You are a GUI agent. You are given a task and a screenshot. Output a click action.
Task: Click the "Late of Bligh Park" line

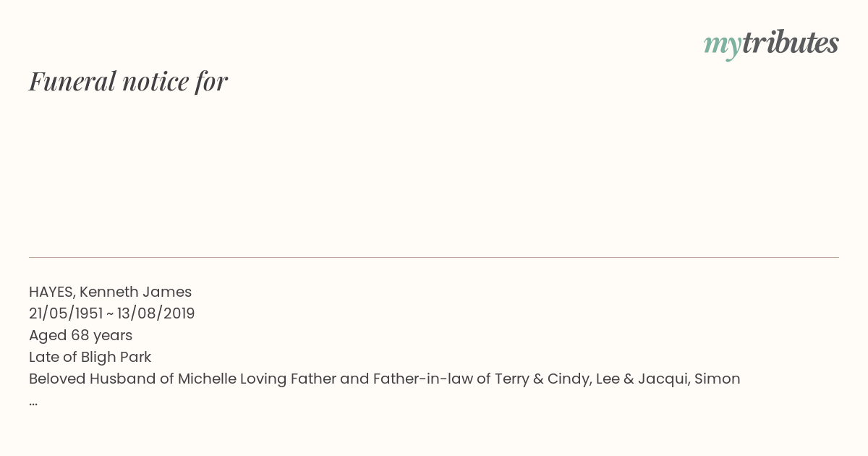[90, 357]
